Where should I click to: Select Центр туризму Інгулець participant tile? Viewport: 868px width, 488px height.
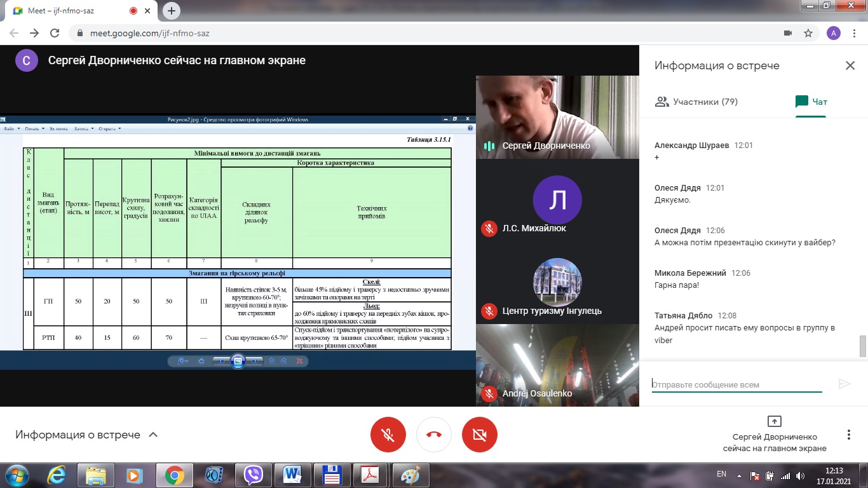click(x=557, y=283)
